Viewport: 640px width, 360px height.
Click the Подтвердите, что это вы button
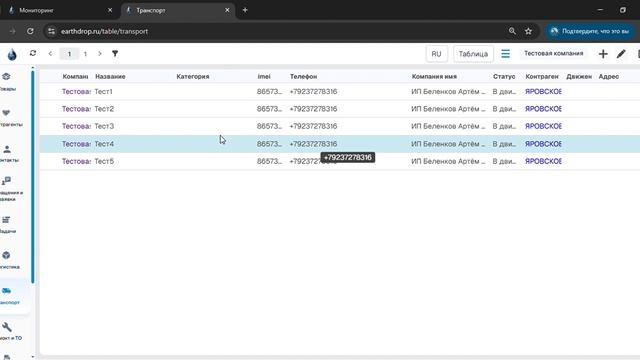click(590, 31)
